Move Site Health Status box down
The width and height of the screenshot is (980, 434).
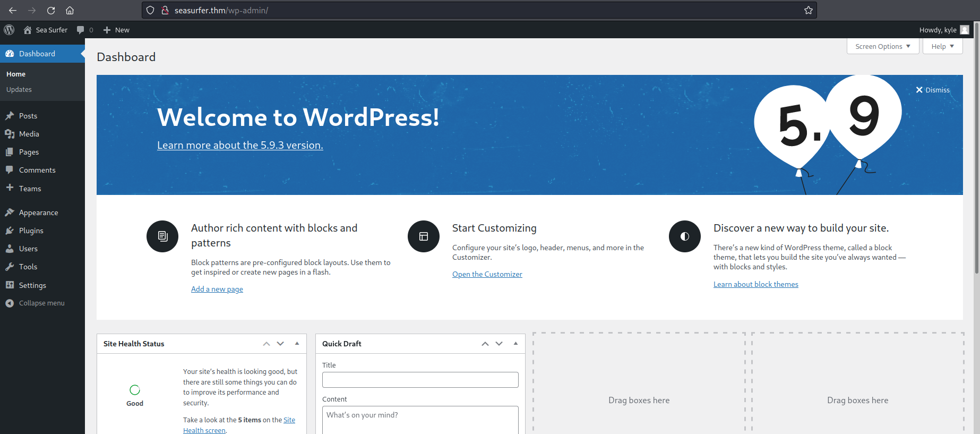pos(280,344)
